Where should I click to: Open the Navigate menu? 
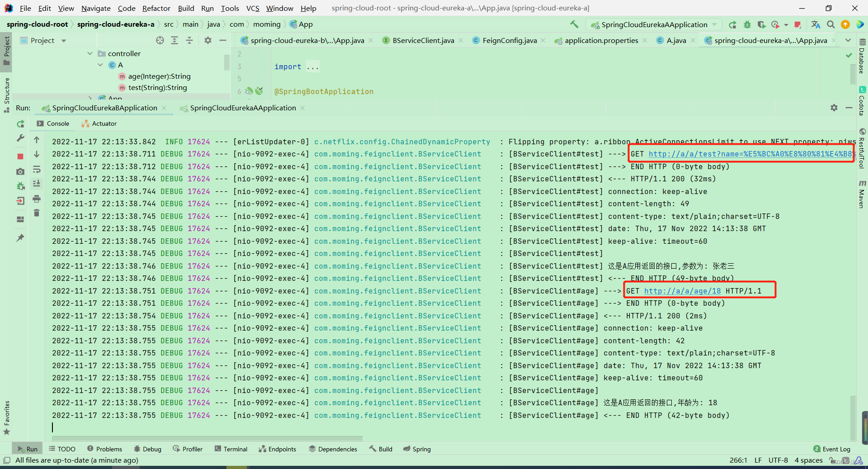pyautogui.click(x=96, y=8)
